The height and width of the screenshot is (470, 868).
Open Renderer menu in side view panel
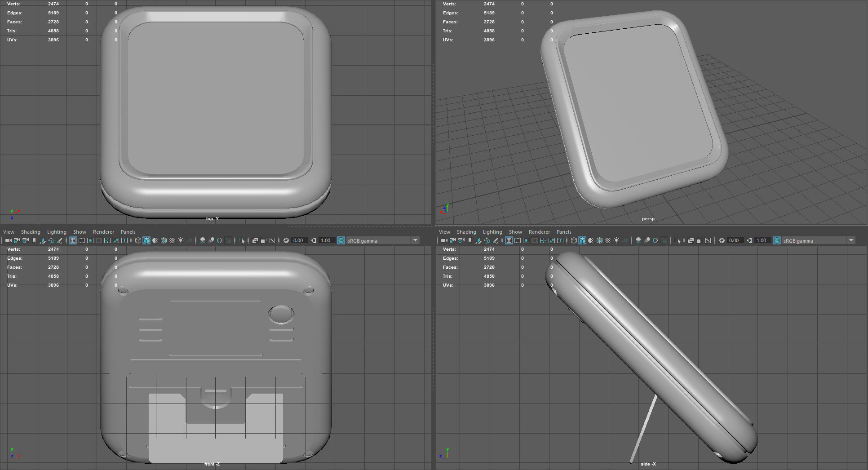539,232
